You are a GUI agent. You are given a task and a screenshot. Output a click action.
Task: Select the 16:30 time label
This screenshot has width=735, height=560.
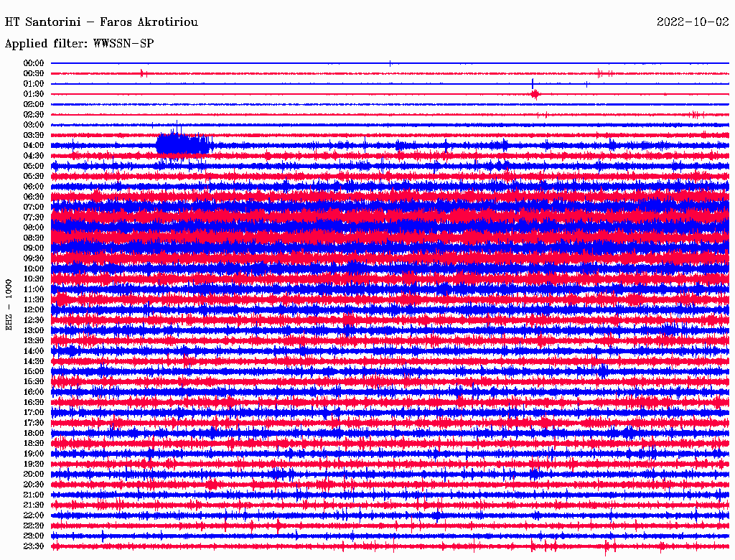tap(34, 403)
